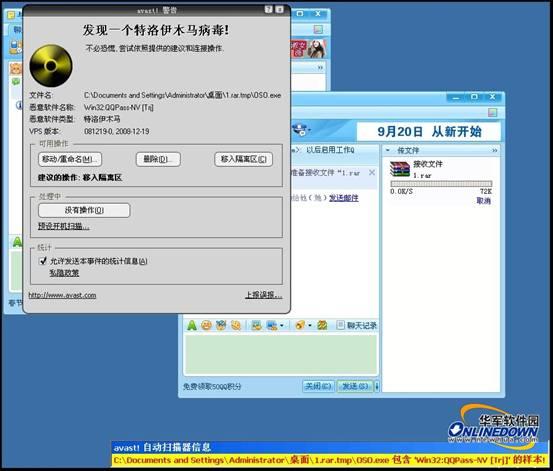Click the 免费领取500Q积分 link
Screen dimensions: 553x471
[x=212, y=387]
